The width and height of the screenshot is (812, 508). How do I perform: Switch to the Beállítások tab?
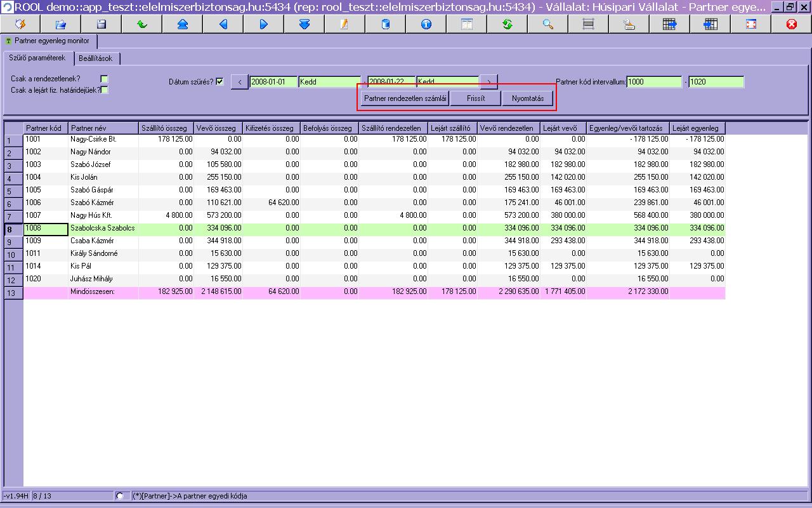(96, 58)
